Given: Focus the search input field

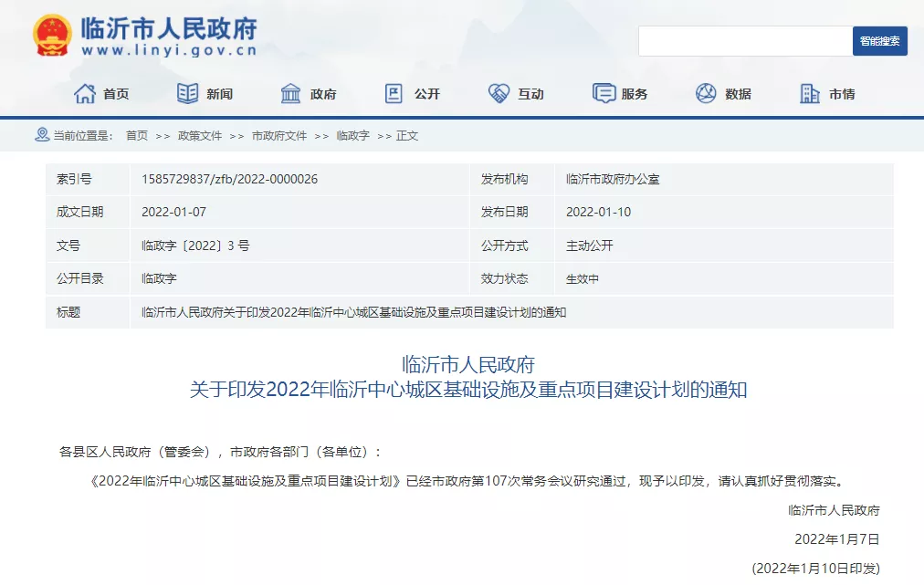Looking at the screenshot, I should 745,41.
